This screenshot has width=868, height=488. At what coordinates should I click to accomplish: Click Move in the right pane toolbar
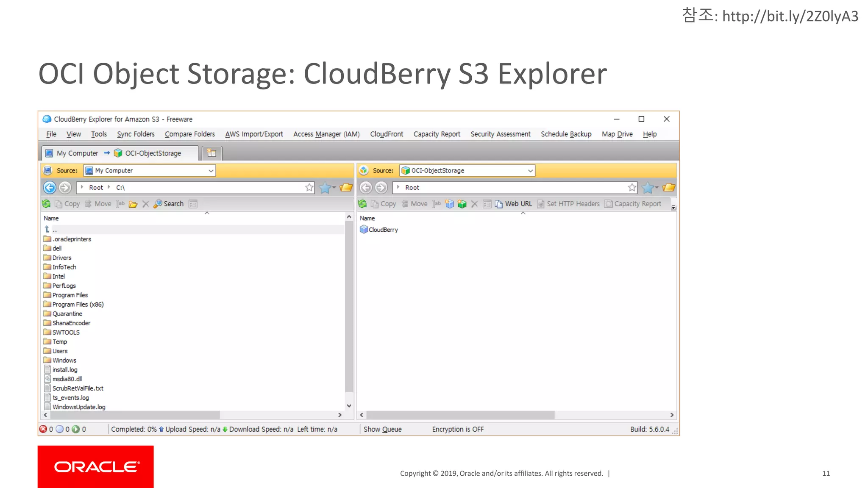(x=414, y=204)
